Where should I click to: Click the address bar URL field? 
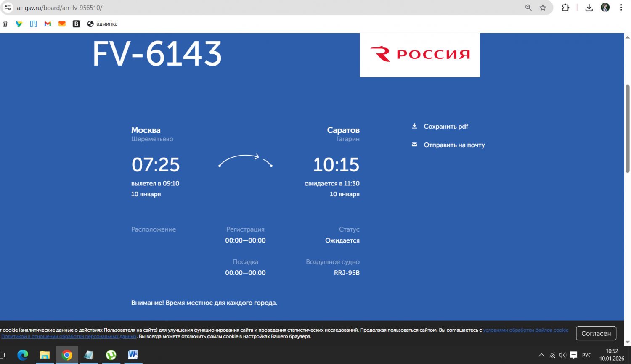point(252,8)
